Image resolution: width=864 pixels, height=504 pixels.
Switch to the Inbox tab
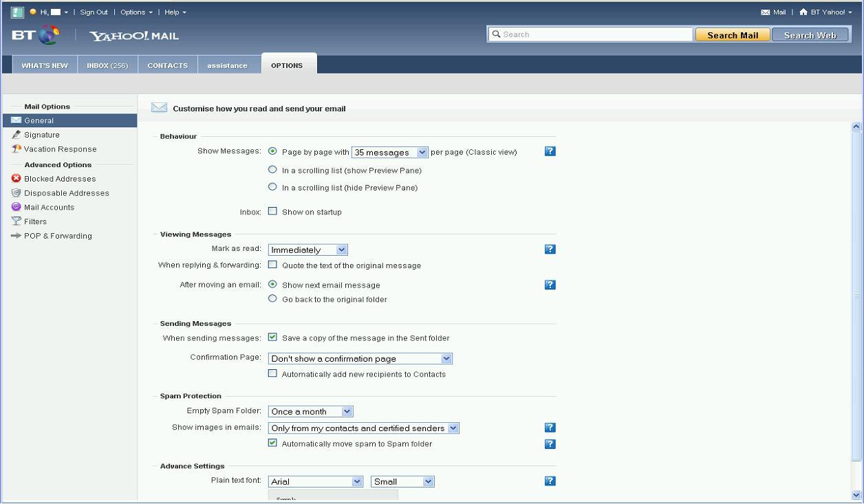point(107,65)
